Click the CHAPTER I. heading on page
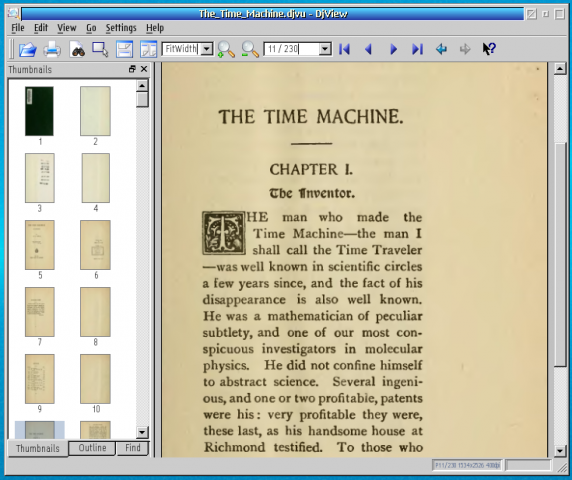This screenshot has height=480, width=572. point(311,170)
